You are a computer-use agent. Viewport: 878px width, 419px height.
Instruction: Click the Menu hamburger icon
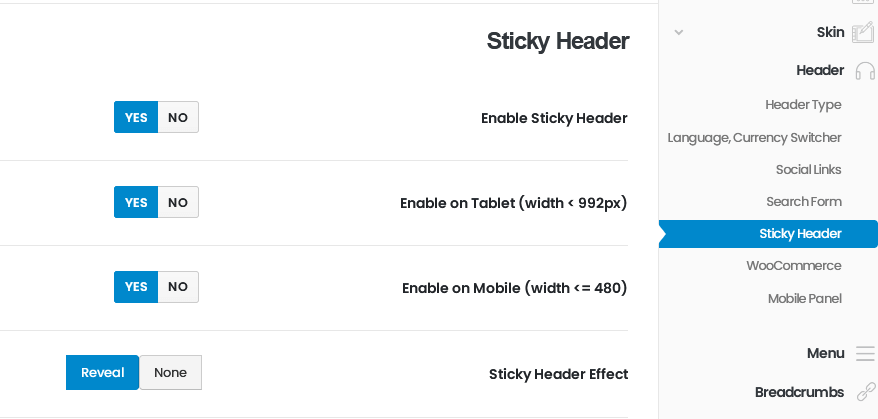click(865, 354)
